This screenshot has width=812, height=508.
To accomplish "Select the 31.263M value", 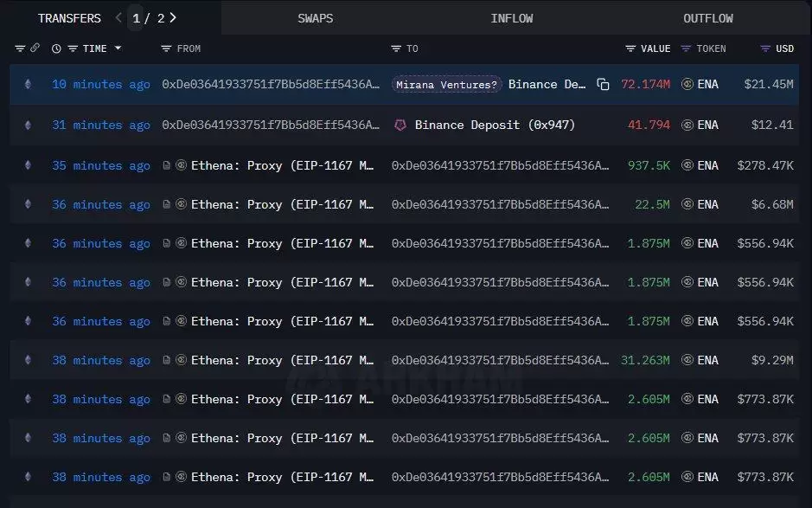I will pyautogui.click(x=645, y=360).
